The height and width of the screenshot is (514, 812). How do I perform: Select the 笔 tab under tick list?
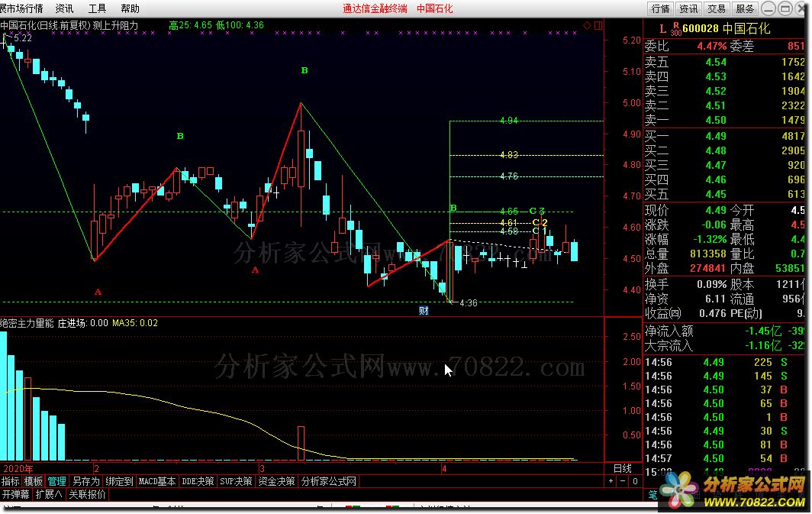pos(652,495)
